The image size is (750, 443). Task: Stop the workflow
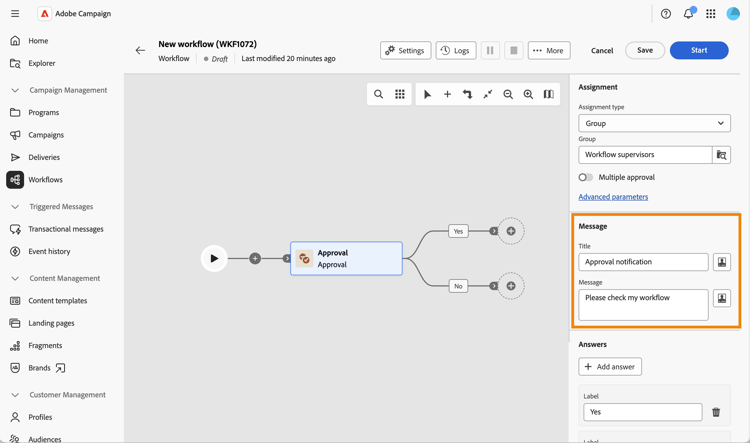[514, 50]
